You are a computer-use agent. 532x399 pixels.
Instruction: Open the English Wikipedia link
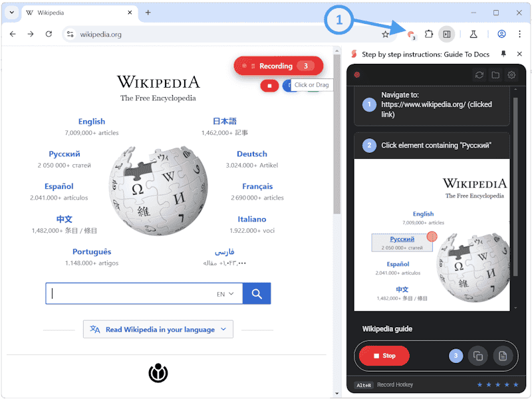92,122
